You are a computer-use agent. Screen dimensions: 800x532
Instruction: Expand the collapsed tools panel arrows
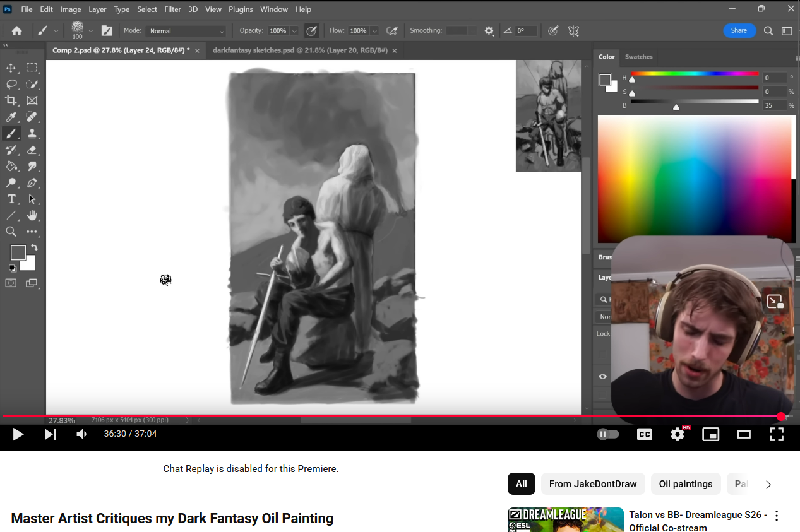click(x=5, y=45)
